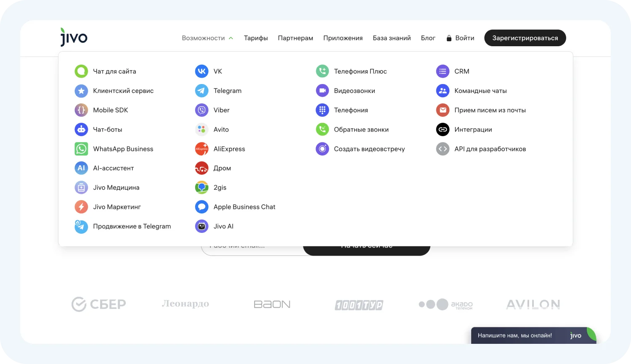Click the Телефония dial pad icon
Viewport: 631px width, 364px height.
point(322,110)
